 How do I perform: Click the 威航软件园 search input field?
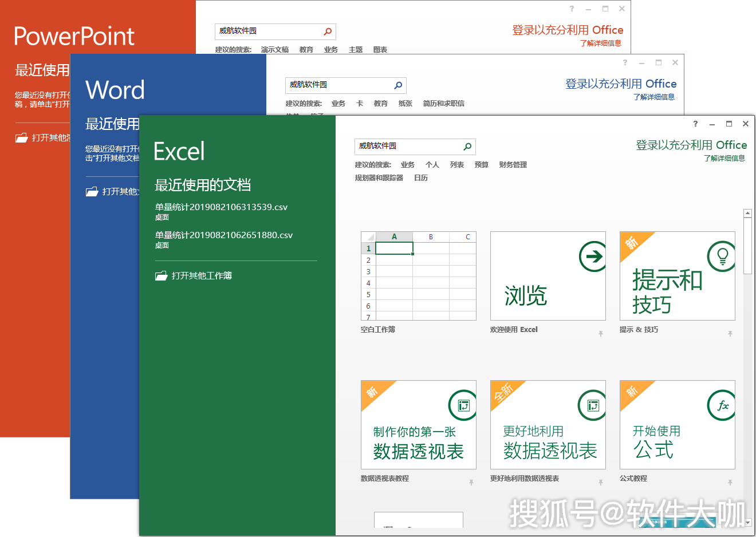coord(407,147)
